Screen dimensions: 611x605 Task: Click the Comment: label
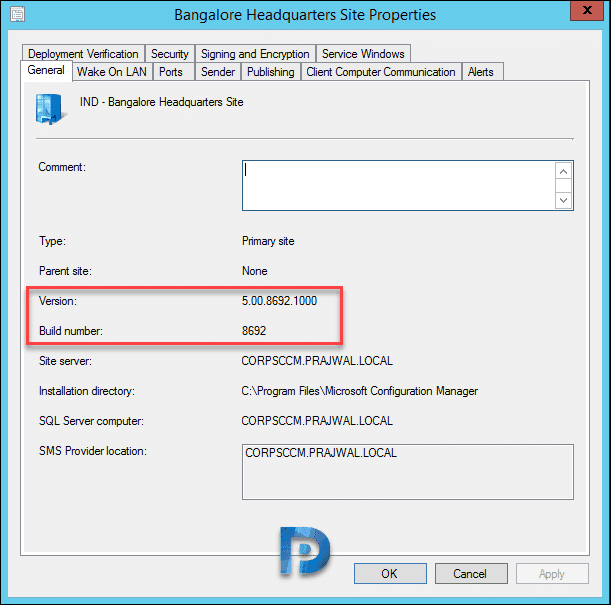coord(62,167)
